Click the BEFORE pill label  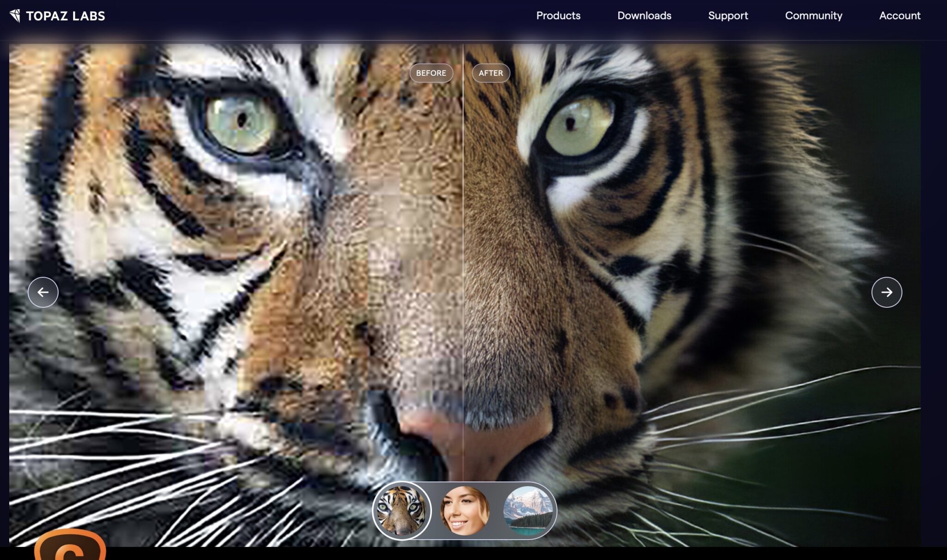(431, 73)
